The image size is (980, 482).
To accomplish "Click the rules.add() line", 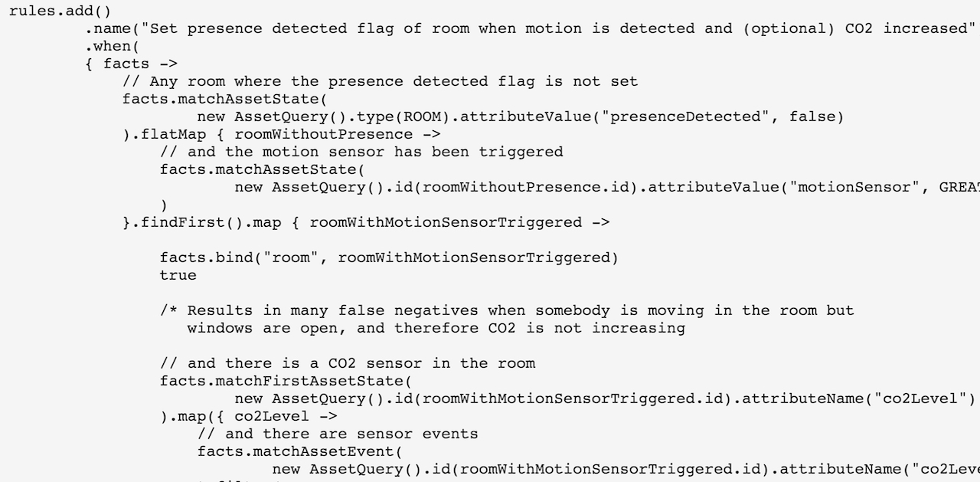I will (60, 11).
